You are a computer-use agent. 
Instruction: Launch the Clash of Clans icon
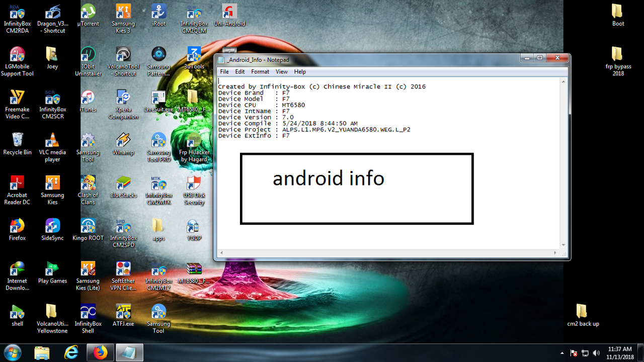coord(88,190)
